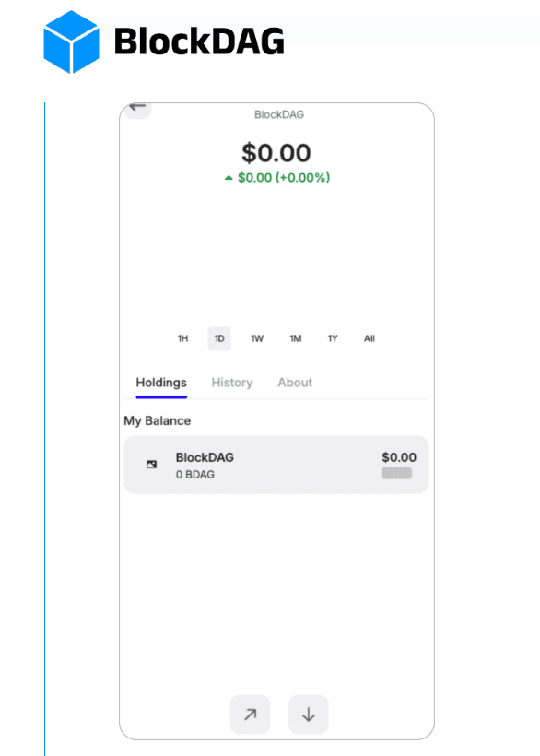Select the 1H chart timeframe
The width and height of the screenshot is (540, 756).
point(182,338)
